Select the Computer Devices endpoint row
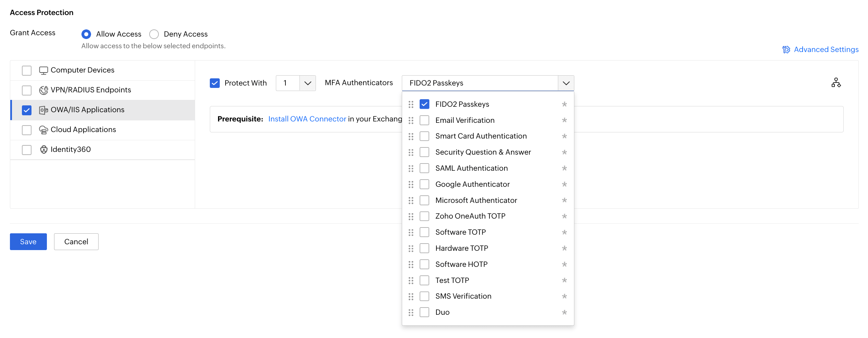This screenshot has height=338, width=868. click(x=103, y=70)
